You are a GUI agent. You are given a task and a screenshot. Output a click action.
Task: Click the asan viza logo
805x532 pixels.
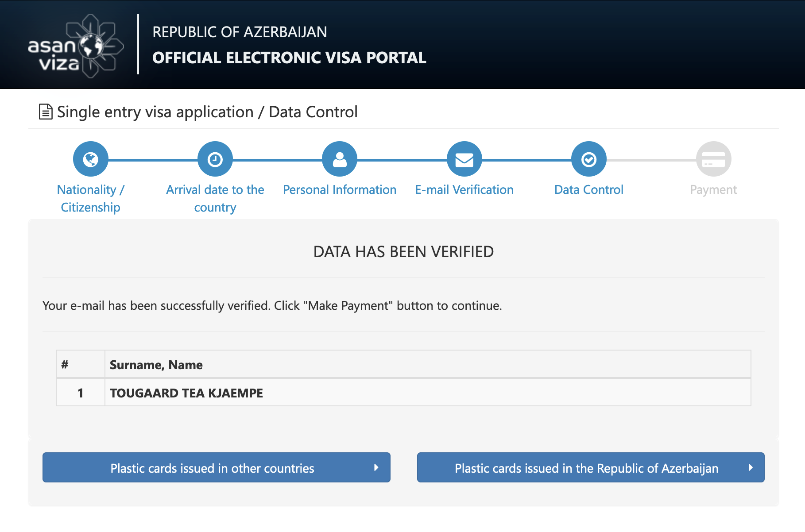pyautogui.click(x=75, y=46)
